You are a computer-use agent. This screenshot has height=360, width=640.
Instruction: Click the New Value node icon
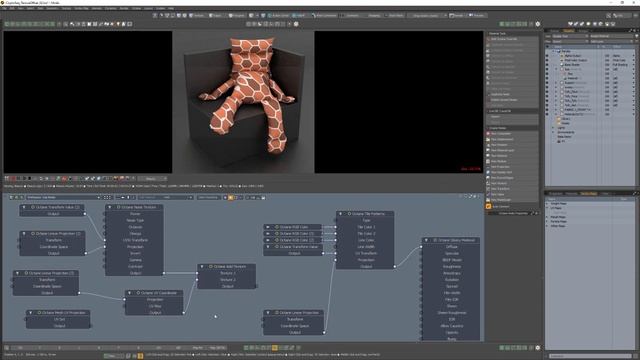488,194
